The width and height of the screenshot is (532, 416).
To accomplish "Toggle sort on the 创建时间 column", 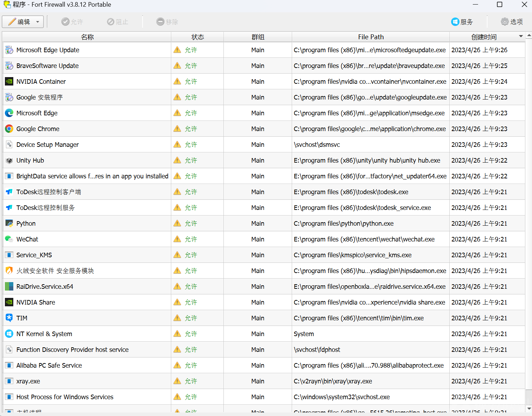I will (x=487, y=37).
